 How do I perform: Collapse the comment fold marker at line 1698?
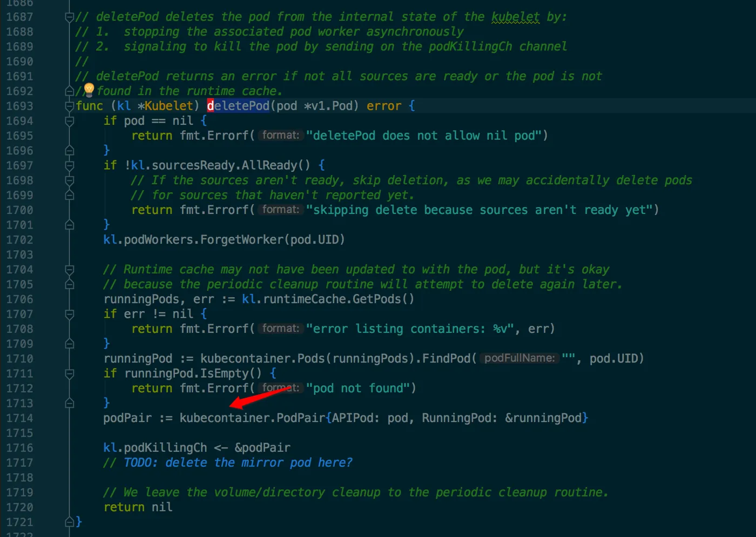pos(69,180)
